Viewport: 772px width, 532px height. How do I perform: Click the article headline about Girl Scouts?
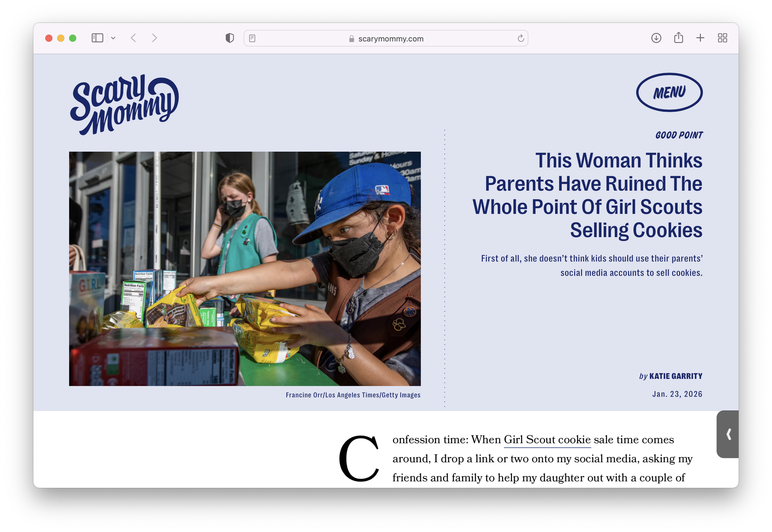coord(587,195)
